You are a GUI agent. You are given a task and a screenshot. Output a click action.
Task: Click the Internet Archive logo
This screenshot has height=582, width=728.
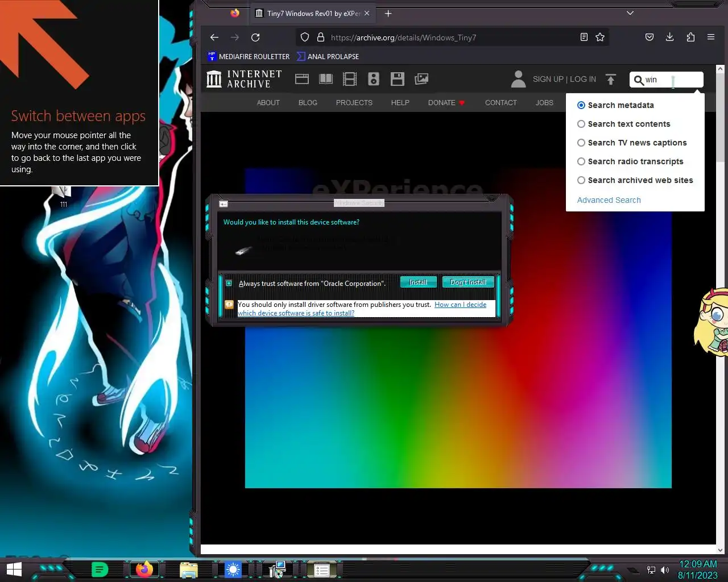click(x=244, y=79)
